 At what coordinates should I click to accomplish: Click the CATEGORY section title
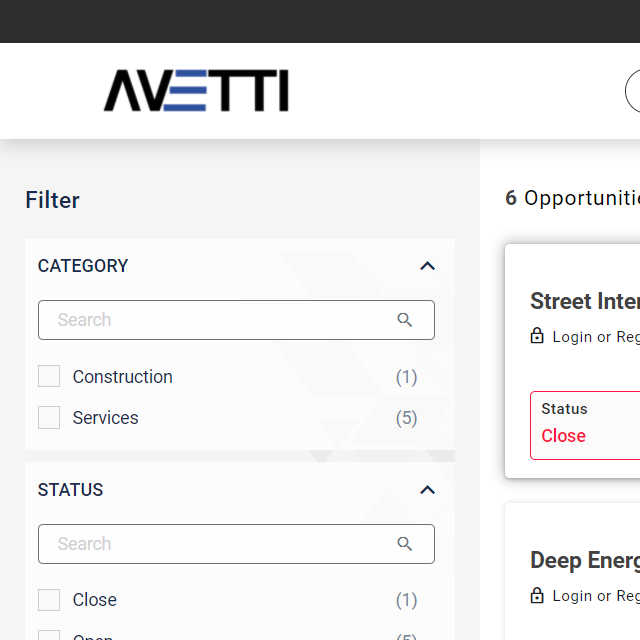83,266
